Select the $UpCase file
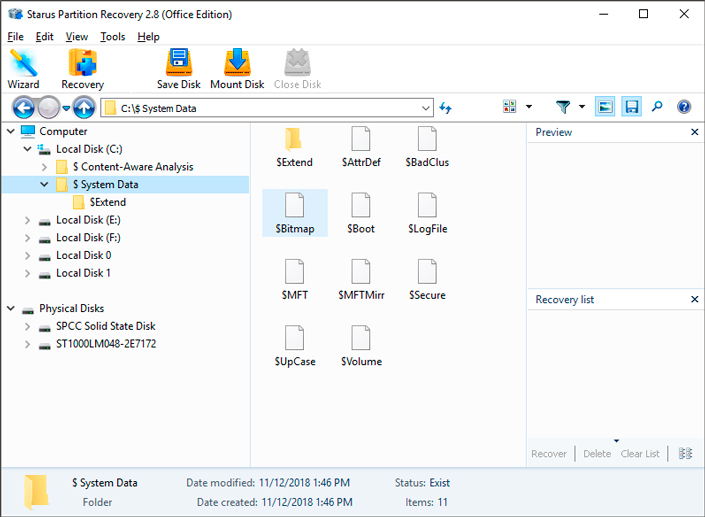The image size is (705, 517). [x=294, y=346]
